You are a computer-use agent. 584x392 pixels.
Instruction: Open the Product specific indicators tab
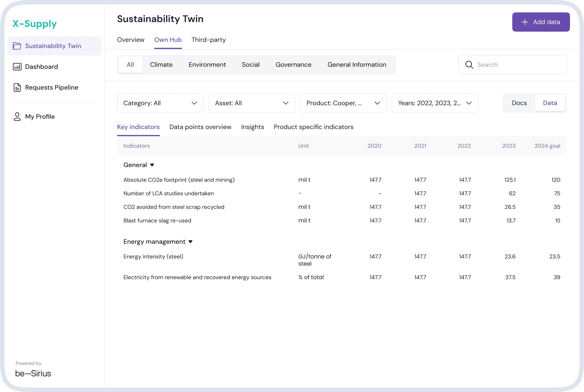click(314, 127)
